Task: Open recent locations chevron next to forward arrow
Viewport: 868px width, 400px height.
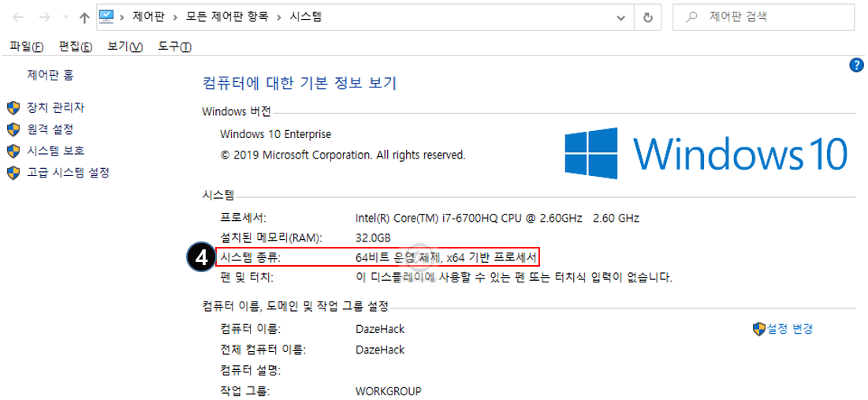Action: pyautogui.click(x=65, y=17)
